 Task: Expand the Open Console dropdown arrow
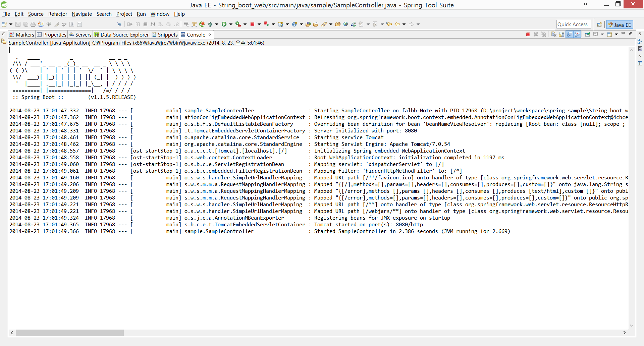point(616,35)
